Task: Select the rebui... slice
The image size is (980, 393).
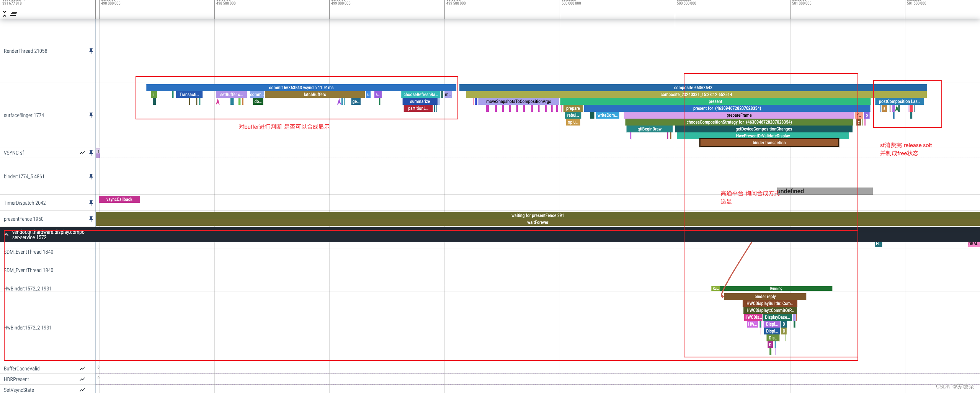Action: tap(573, 115)
